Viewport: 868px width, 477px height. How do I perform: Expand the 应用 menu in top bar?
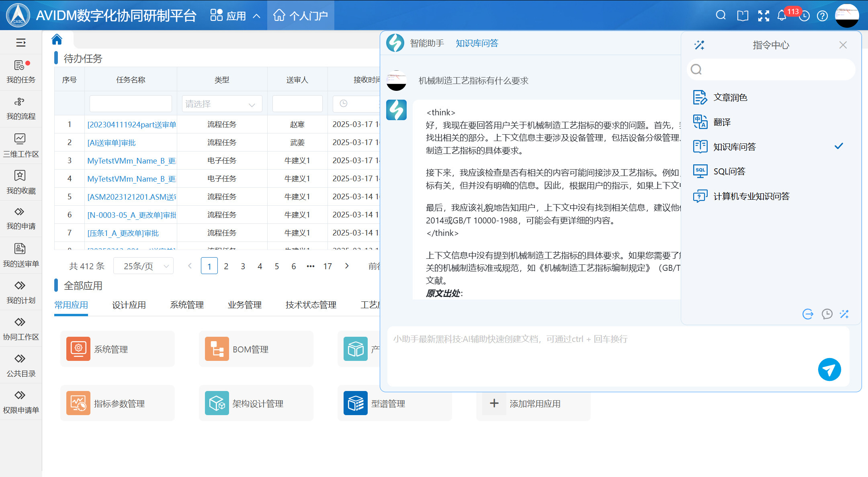pyautogui.click(x=235, y=16)
